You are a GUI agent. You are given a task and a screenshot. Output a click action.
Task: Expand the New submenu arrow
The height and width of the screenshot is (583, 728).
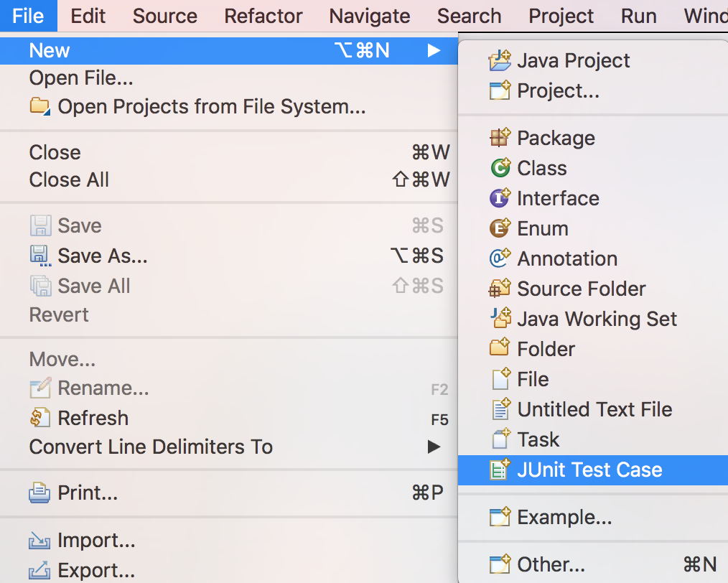click(434, 50)
